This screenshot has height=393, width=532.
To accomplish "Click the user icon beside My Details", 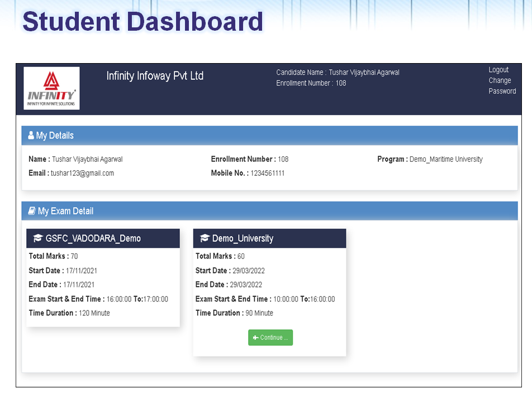I will pyautogui.click(x=31, y=136).
